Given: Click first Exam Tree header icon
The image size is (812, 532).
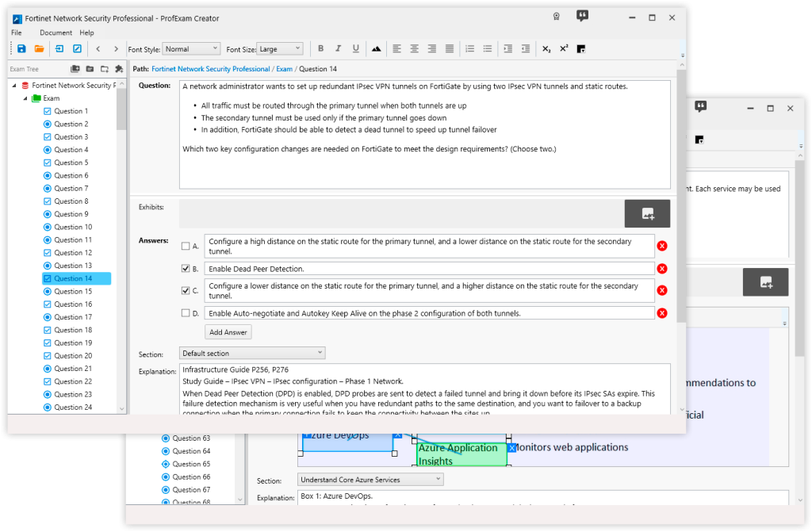Looking at the screenshot, I should (75, 69).
